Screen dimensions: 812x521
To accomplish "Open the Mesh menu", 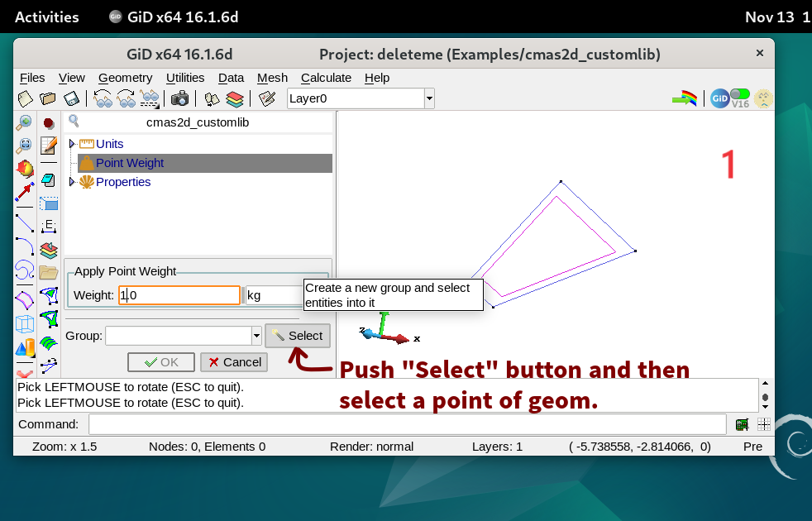I will coord(272,78).
